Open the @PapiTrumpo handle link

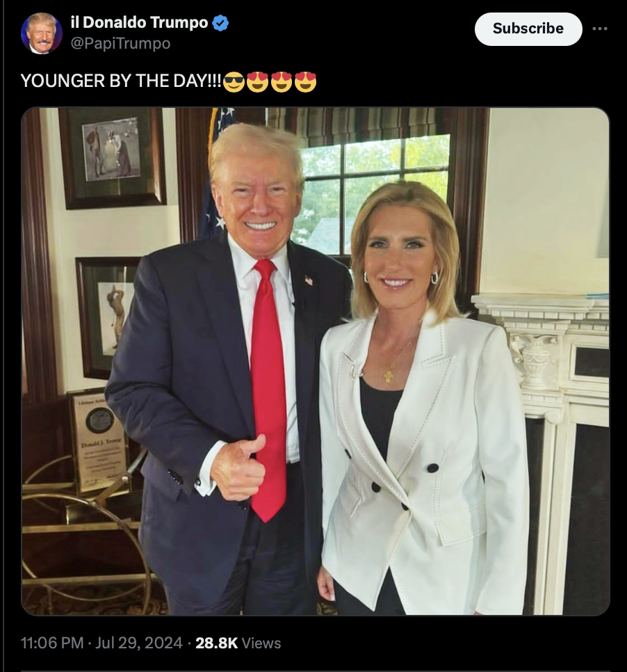120,43
